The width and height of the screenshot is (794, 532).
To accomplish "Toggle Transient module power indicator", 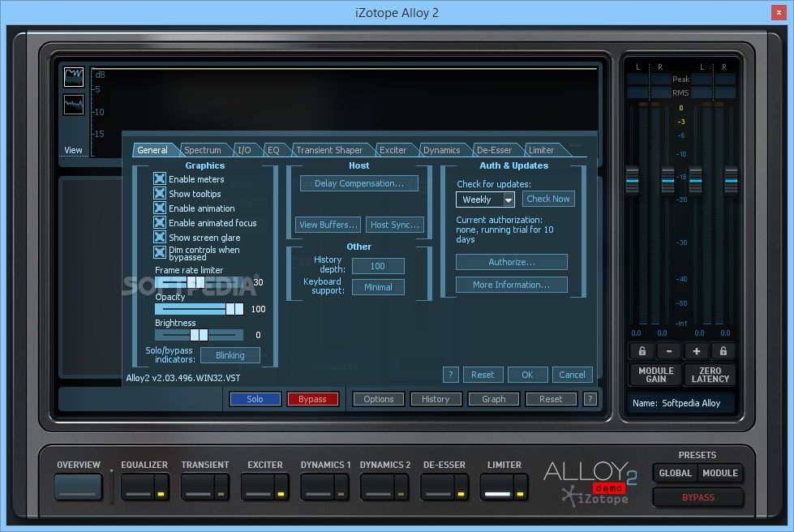I will coord(221,493).
